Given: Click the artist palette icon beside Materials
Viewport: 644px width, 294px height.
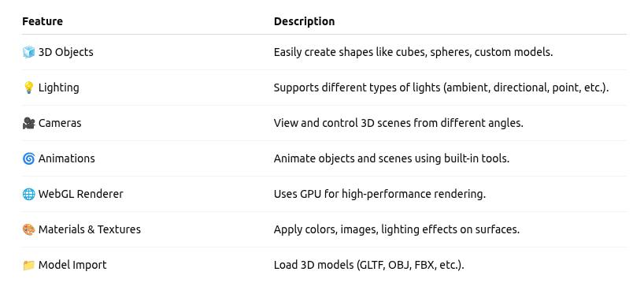Looking at the screenshot, I should 29,229.
